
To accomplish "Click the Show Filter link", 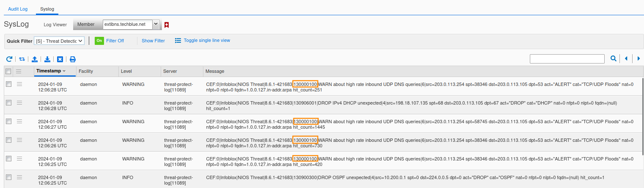I will click(153, 41).
